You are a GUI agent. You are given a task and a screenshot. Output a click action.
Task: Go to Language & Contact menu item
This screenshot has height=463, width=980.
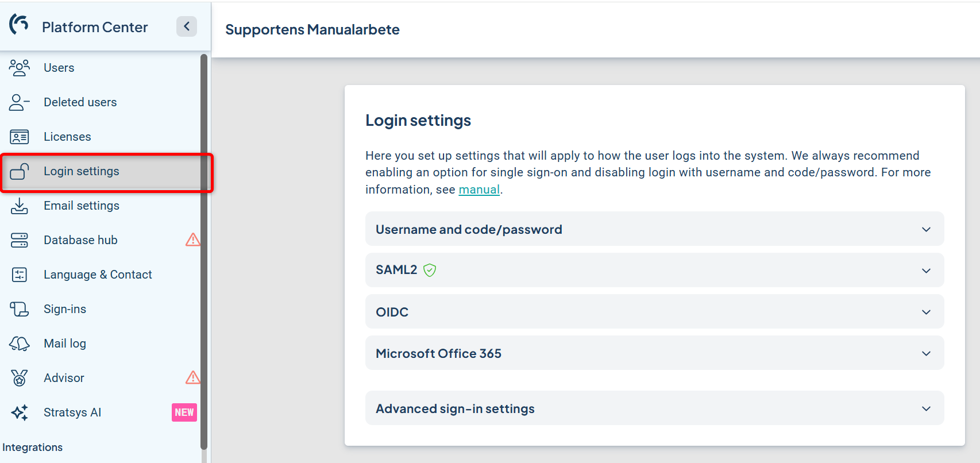point(98,275)
